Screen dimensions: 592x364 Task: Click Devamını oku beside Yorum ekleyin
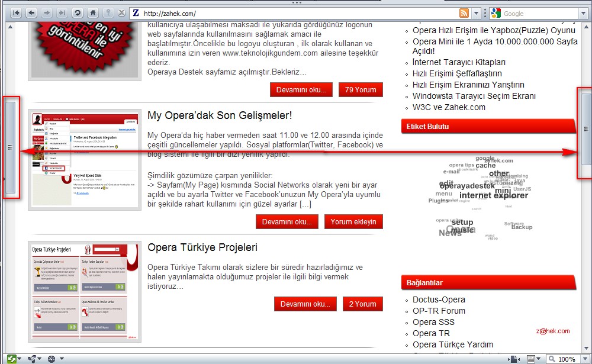coord(287,221)
